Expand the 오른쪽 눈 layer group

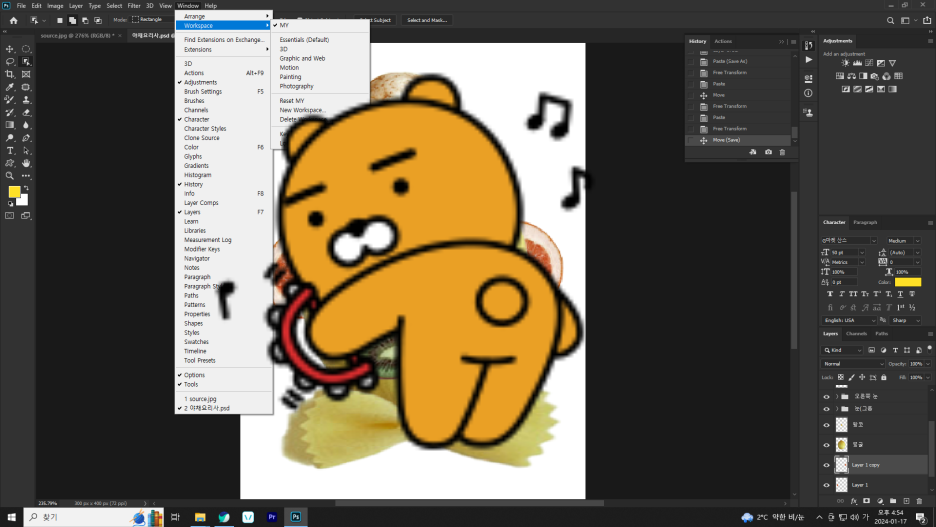pyautogui.click(x=837, y=396)
